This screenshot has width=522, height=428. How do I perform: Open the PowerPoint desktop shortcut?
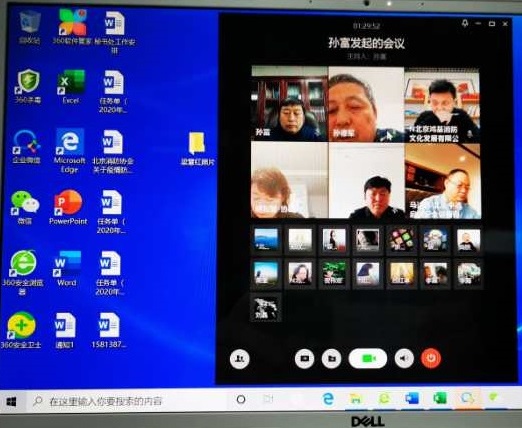68,207
